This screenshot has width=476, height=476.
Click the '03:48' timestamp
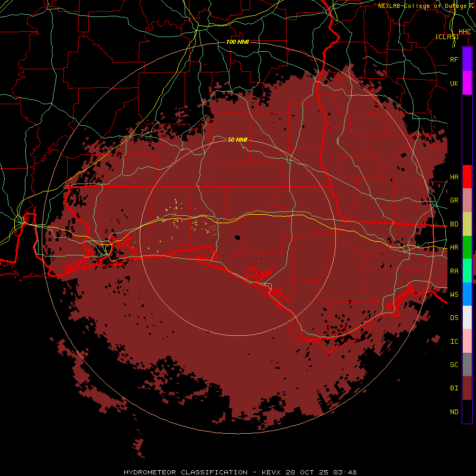[344, 472]
